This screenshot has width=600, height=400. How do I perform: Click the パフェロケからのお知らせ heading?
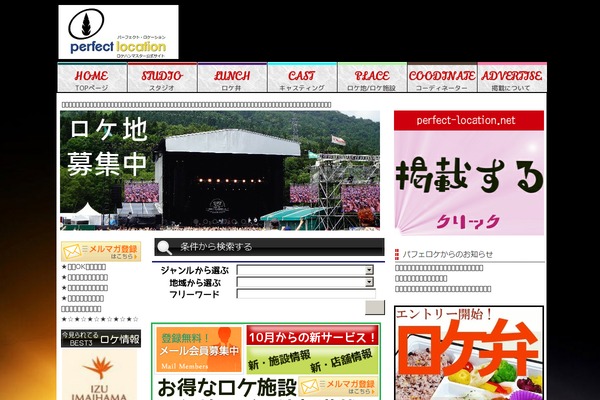[448, 254]
